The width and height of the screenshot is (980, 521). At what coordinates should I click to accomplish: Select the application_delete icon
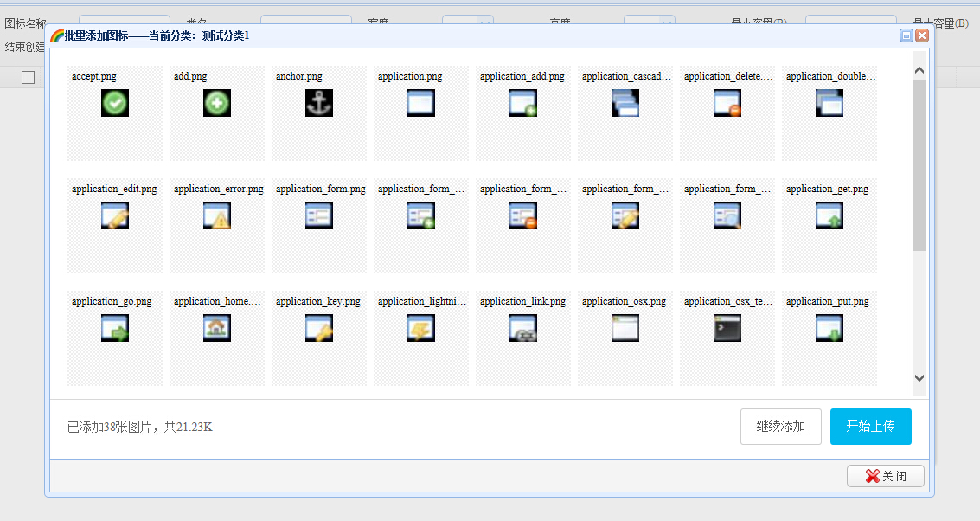[x=727, y=103]
